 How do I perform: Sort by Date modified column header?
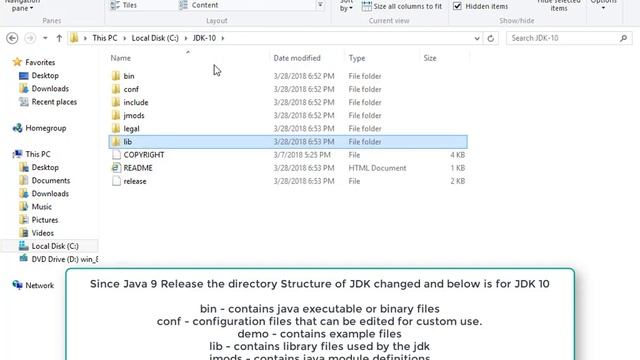[x=297, y=58]
